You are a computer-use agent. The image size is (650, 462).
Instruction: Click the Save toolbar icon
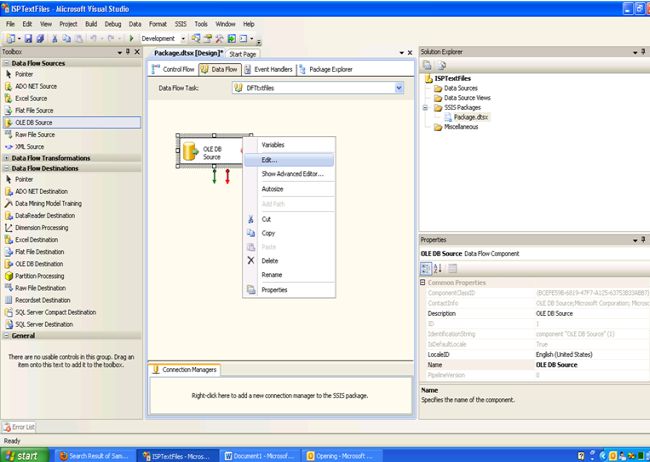coord(28,39)
